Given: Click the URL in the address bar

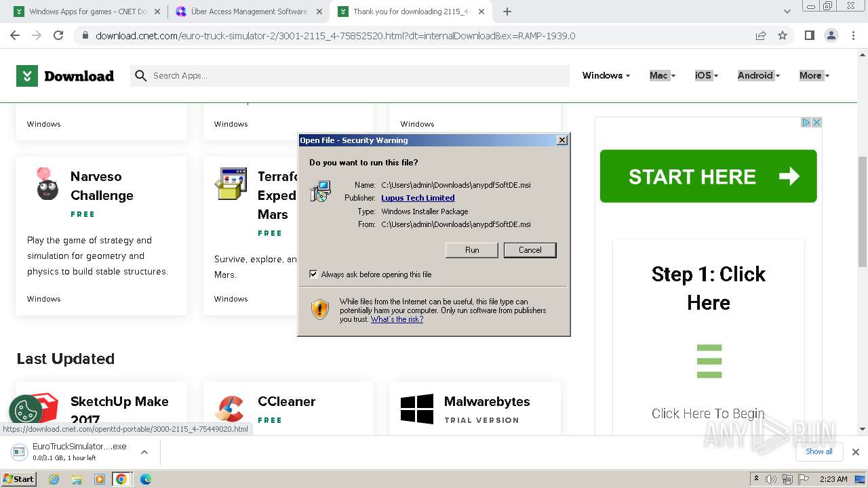Looking at the screenshot, I should click(336, 35).
